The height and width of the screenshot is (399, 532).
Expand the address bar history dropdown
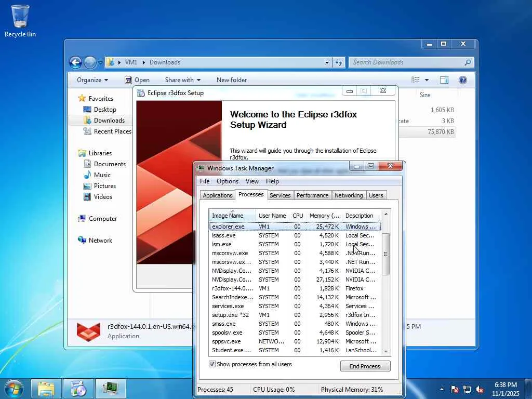pos(327,62)
